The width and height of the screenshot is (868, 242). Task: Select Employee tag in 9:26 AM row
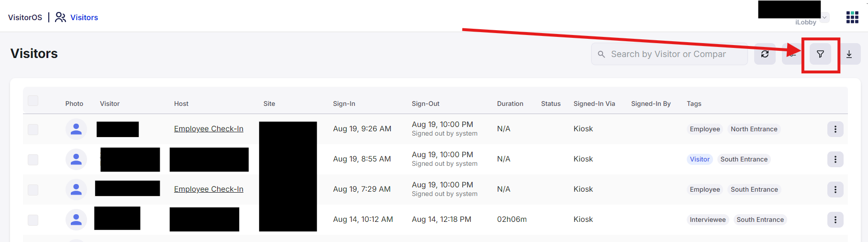tap(704, 129)
